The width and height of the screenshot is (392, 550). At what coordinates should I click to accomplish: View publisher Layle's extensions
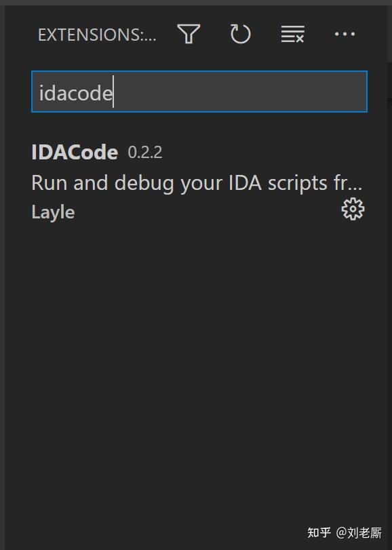click(53, 212)
